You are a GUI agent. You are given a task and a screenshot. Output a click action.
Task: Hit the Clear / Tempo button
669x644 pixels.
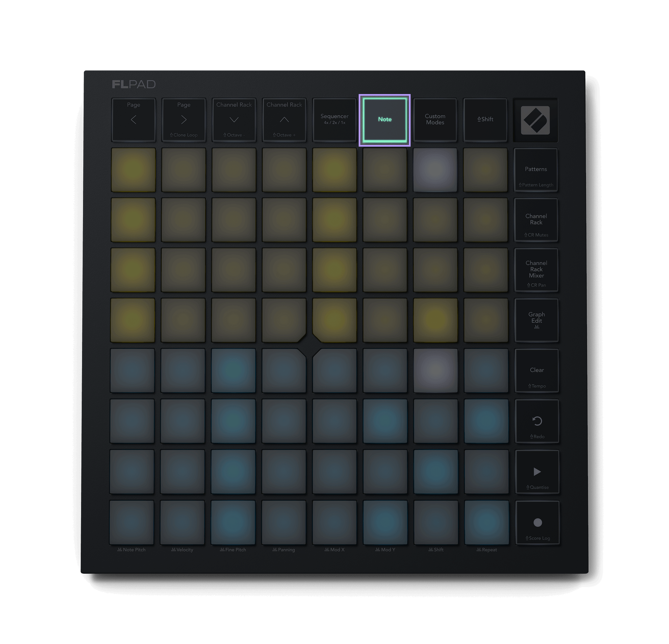pyautogui.click(x=537, y=371)
